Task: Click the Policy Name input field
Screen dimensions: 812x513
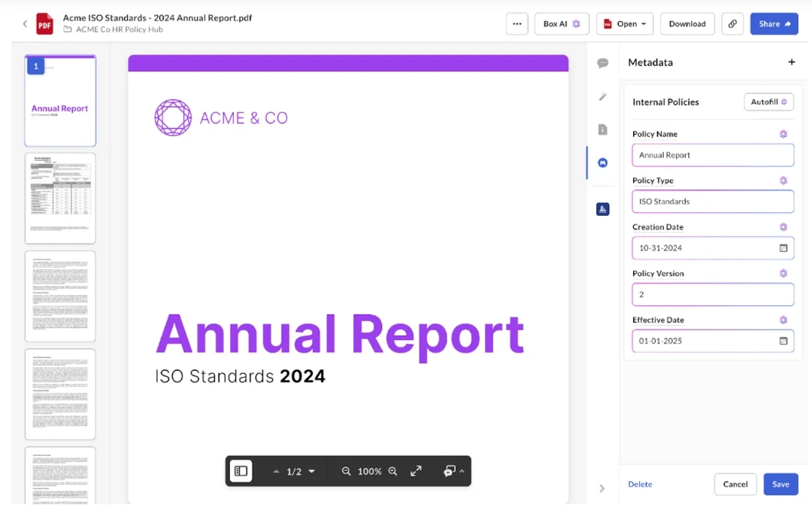Action: (712, 155)
